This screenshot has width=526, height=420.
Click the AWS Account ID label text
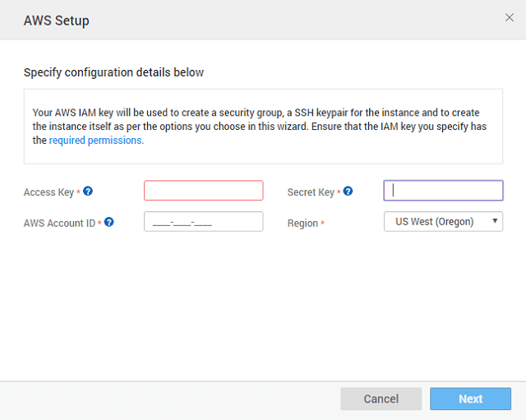click(x=59, y=223)
